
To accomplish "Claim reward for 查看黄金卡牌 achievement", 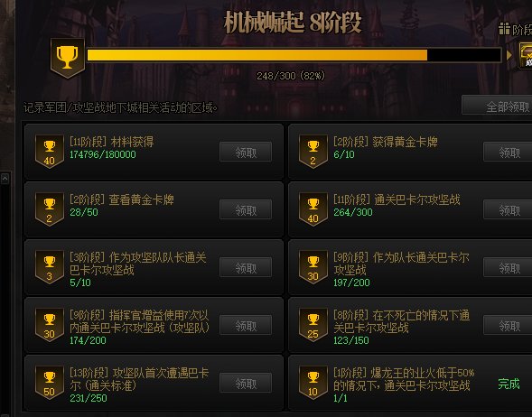I will 246,209.
